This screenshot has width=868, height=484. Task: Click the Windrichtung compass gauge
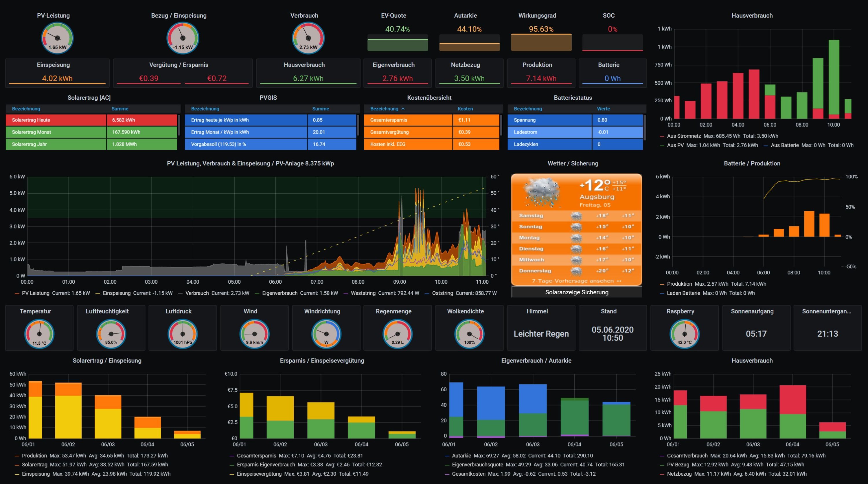click(x=326, y=334)
